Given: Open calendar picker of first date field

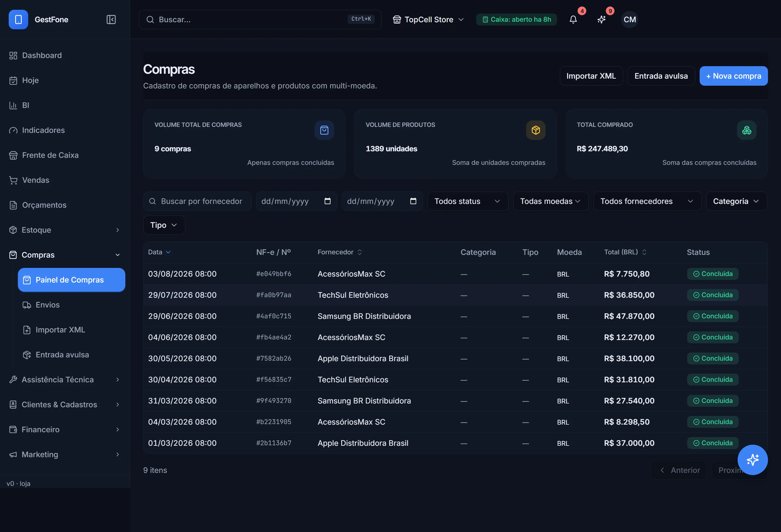Looking at the screenshot, I should 328,201.
